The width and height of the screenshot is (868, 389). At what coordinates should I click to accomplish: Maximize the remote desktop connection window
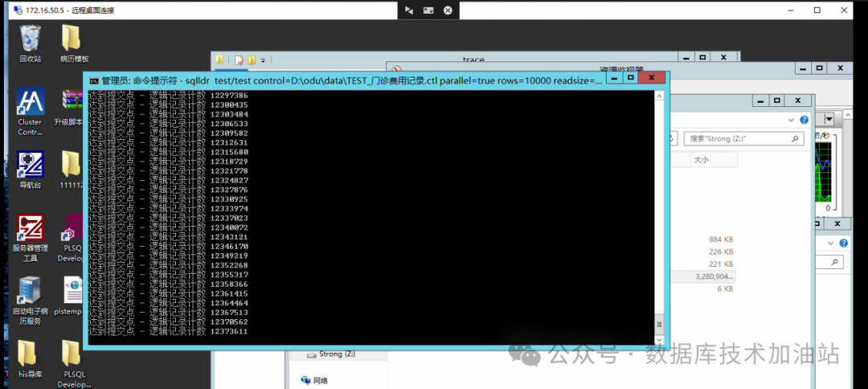tap(817, 10)
